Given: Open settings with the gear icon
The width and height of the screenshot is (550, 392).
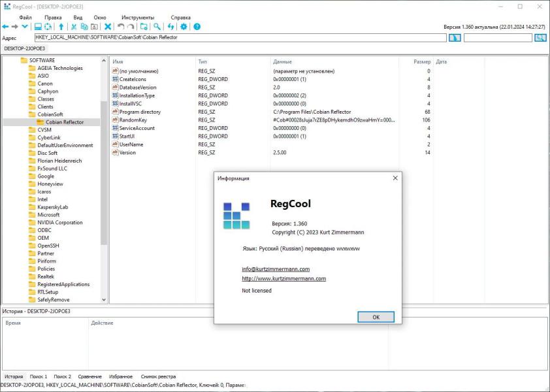Looking at the screenshot, I should pyautogui.click(x=184, y=27).
